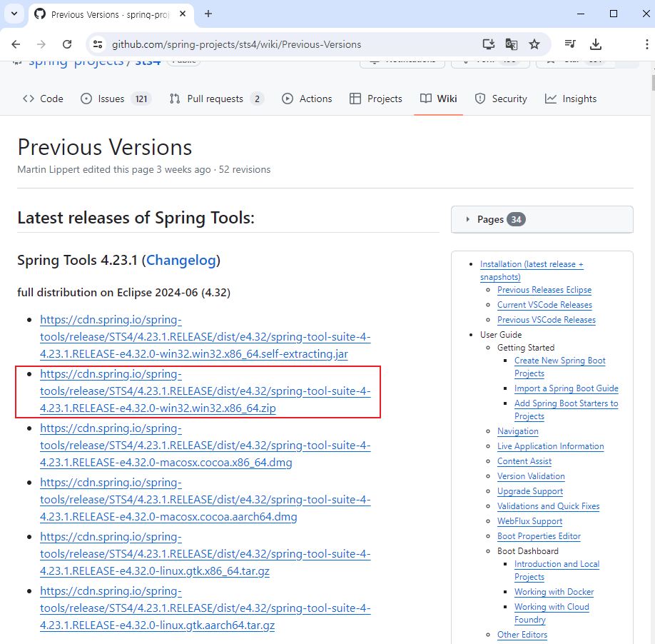Open Previous VSCode Releases link
This screenshot has width=655, height=644.
547,320
